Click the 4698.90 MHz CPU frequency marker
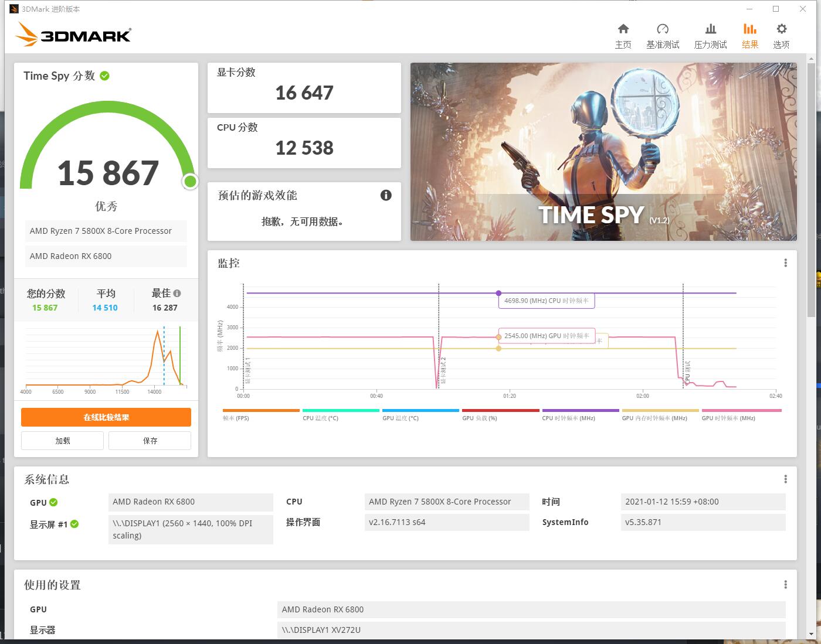 (498, 293)
